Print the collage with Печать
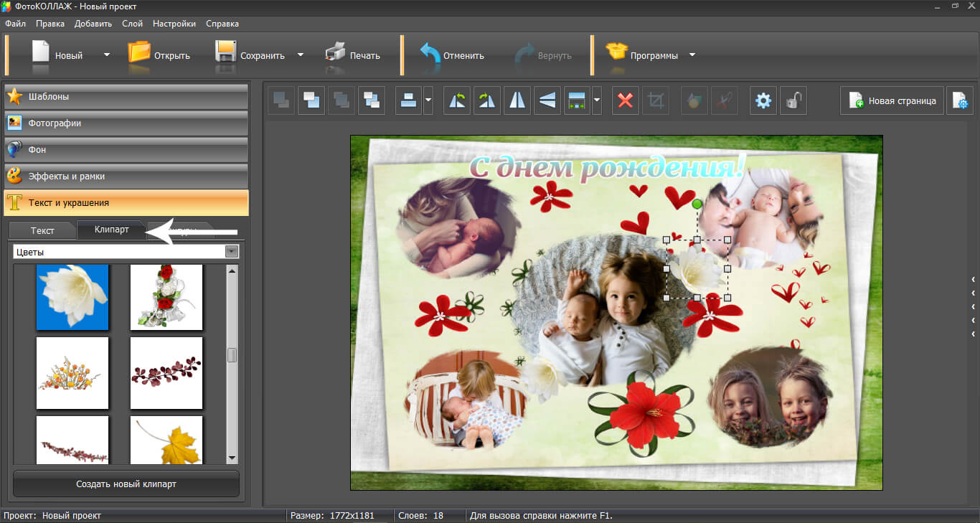This screenshot has width=980, height=523. click(353, 55)
